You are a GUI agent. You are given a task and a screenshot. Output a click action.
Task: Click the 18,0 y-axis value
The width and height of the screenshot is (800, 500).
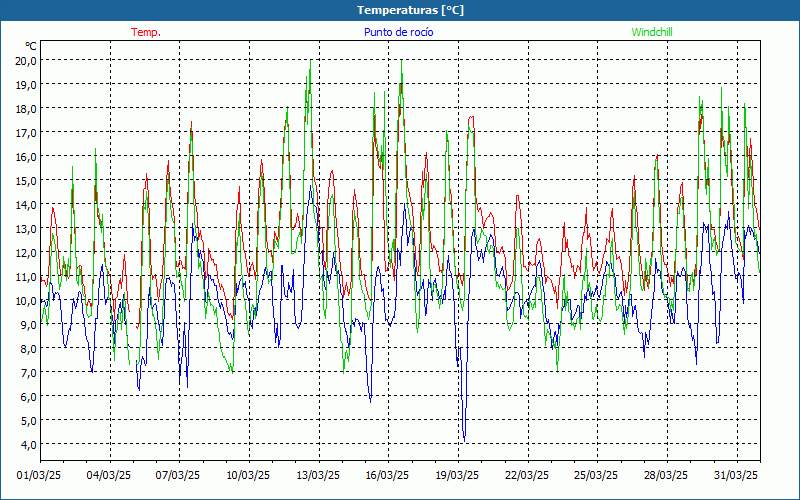pos(26,109)
